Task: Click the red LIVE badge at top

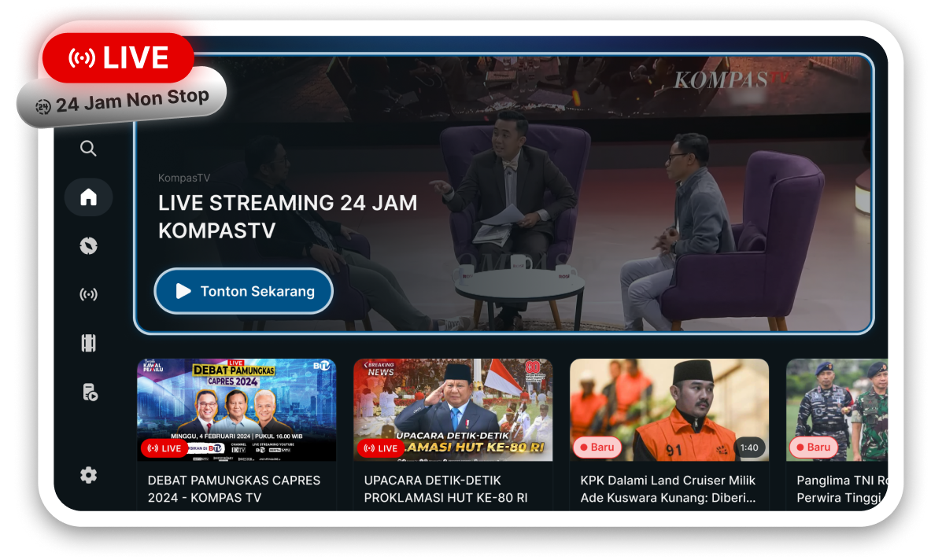Action: point(118,57)
